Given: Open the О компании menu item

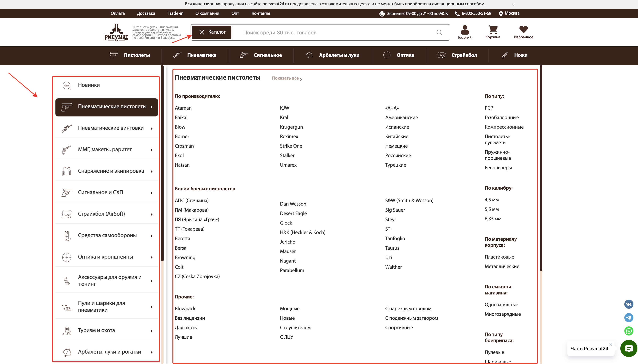Looking at the screenshot, I should tap(207, 13).
